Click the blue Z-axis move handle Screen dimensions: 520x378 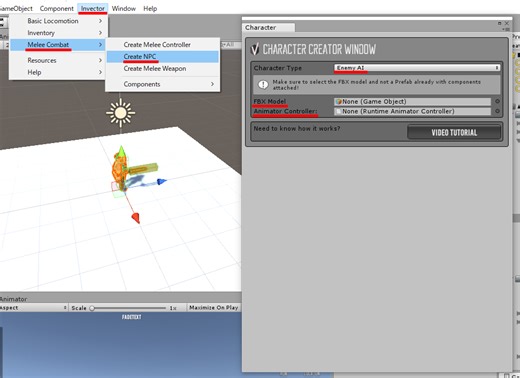tap(161, 181)
